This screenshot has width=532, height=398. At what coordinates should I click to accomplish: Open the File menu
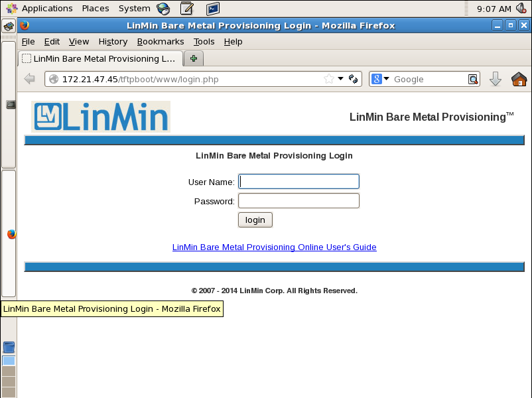tap(28, 41)
